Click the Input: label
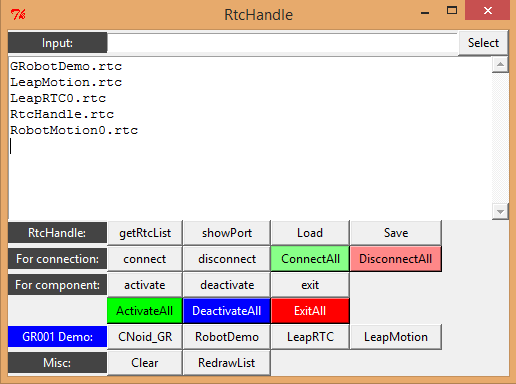Viewport: 516px width, 384px height. (57, 43)
